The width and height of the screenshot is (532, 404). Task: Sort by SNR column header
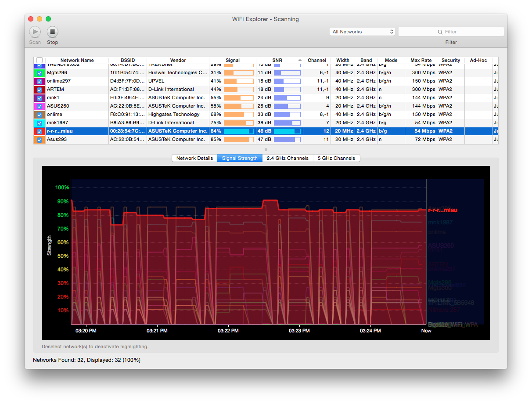pyautogui.click(x=279, y=60)
